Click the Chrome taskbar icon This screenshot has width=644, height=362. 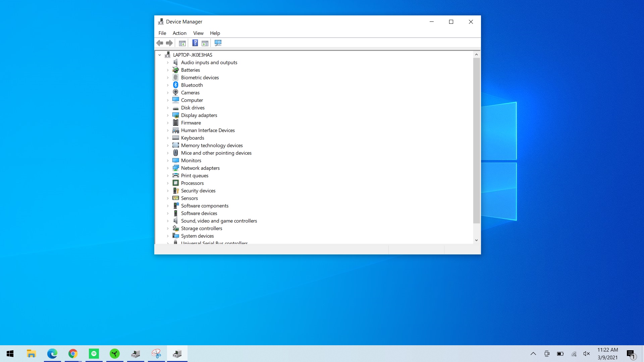pyautogui.click(x=73, y=354)
